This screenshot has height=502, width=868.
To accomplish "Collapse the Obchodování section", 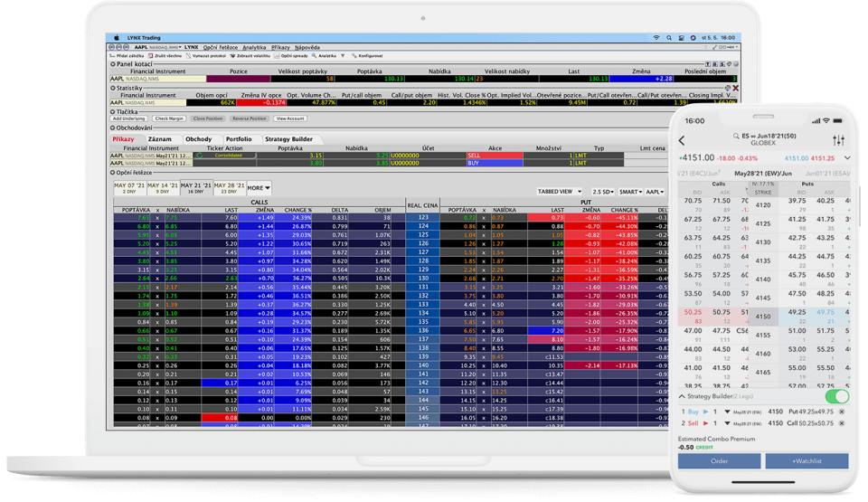I will (x=113, y=128).
